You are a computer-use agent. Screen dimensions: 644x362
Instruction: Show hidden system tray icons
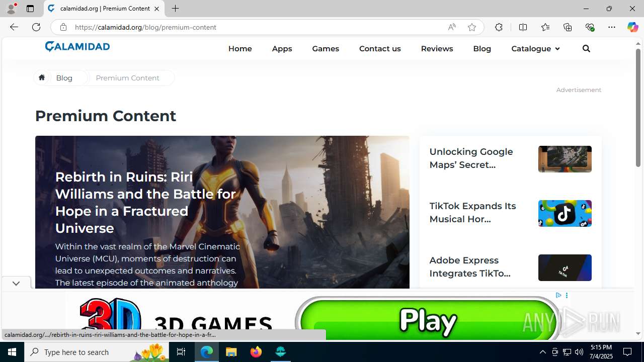542,352
